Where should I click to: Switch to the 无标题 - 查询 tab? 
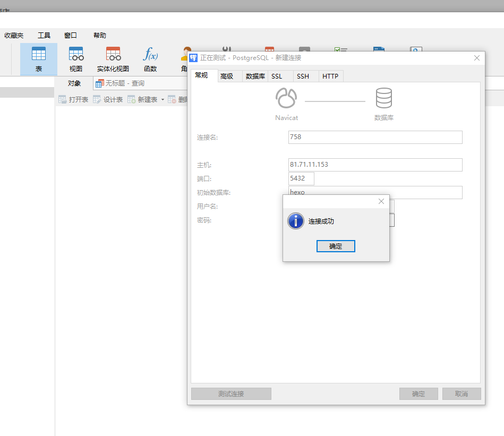(140, 83)
